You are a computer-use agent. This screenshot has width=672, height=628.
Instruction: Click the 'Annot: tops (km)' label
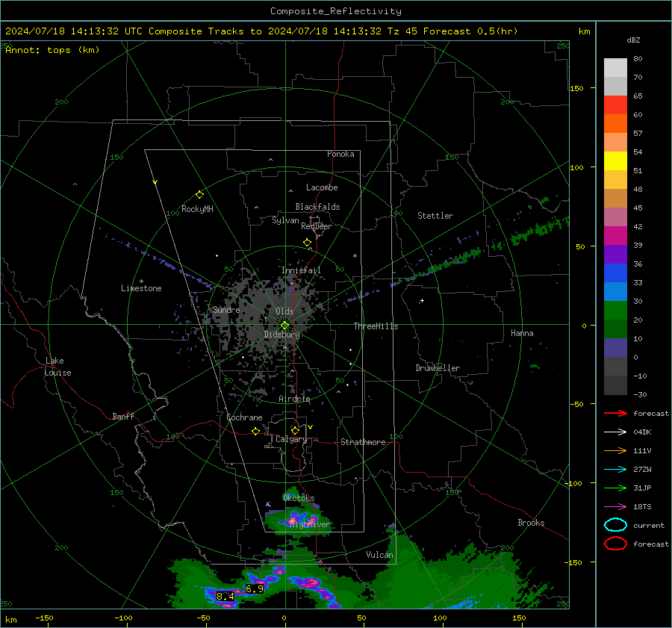[x=52, y=50]
